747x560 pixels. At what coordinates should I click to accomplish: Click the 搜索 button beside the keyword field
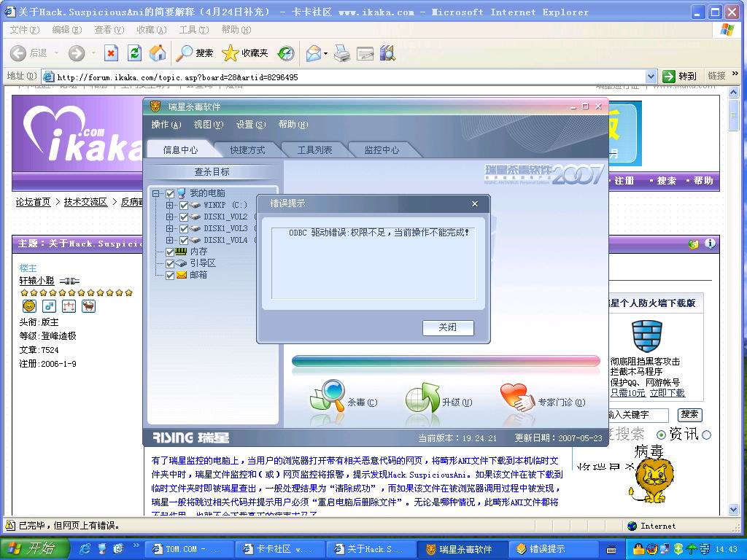pos(689,414)
